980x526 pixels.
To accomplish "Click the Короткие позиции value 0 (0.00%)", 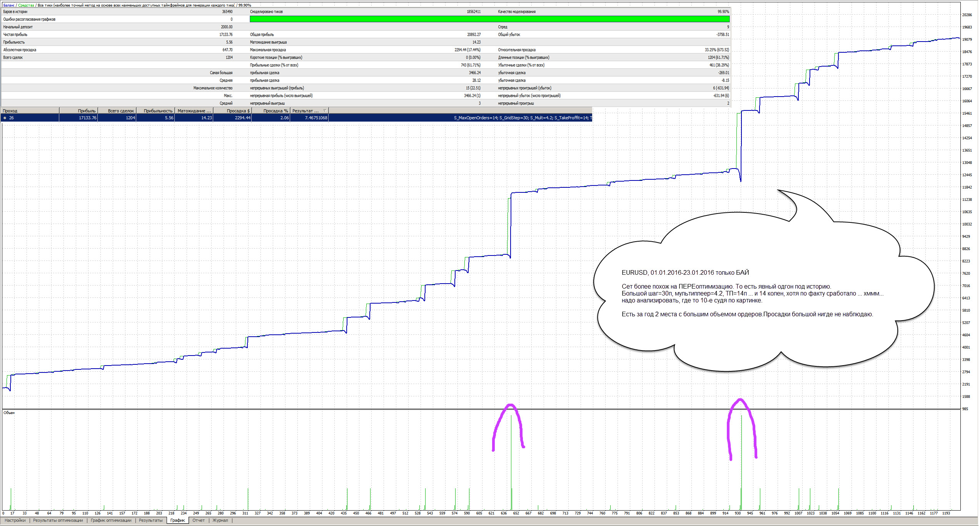I will 473,57.
